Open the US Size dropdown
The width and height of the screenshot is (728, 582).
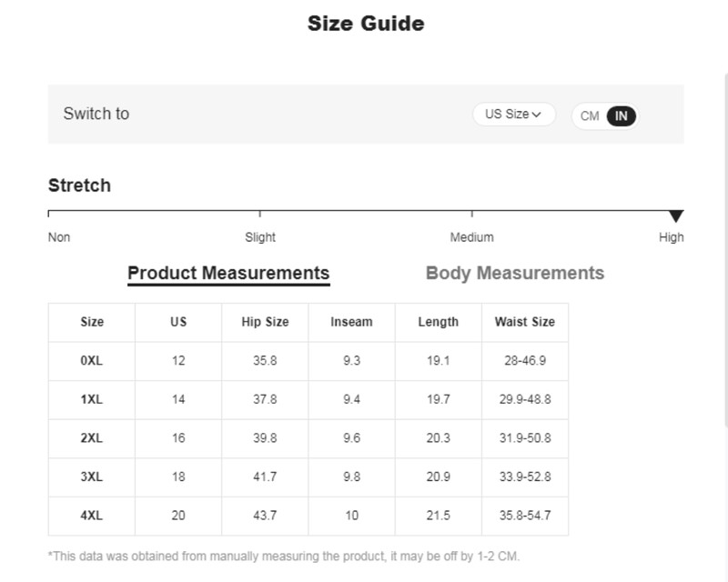tap(513, 115)
